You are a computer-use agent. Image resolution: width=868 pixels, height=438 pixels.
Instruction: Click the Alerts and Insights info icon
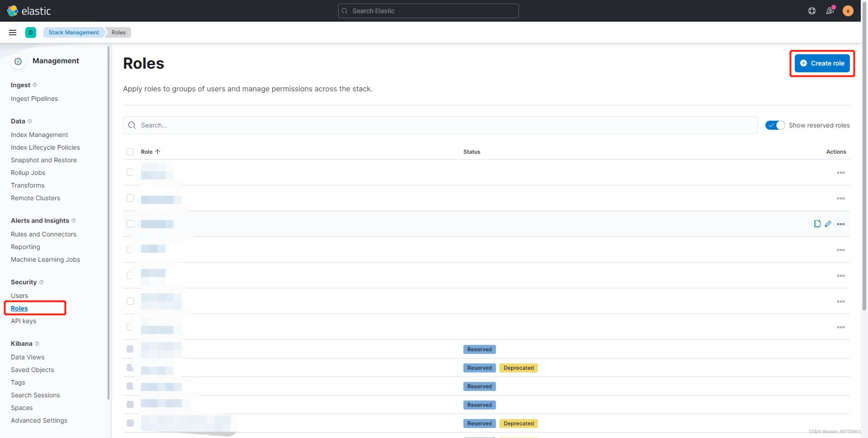pyautogui.click(x=74, y=221)
